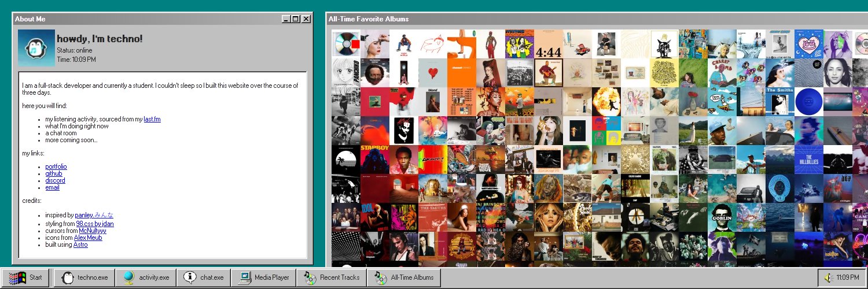The image size is (868, 289).
Task: Select the CD album with red tape
Action: (x=346, y=44)
